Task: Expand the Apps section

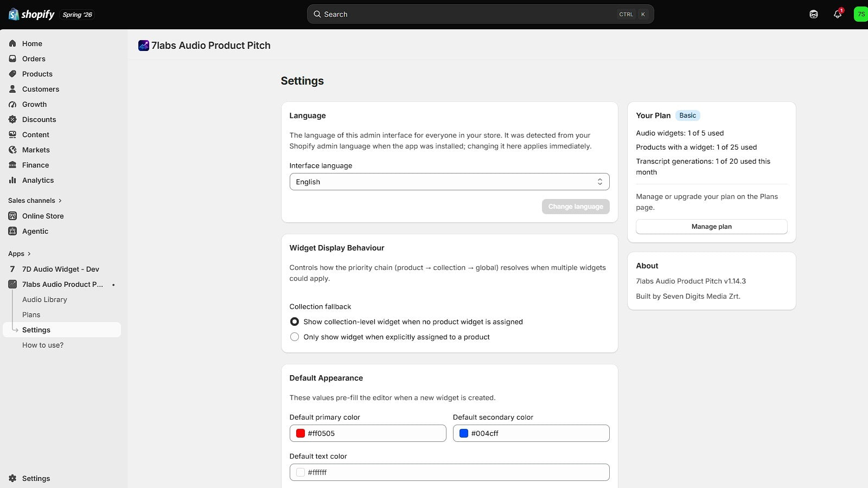Action: [20, 254]
